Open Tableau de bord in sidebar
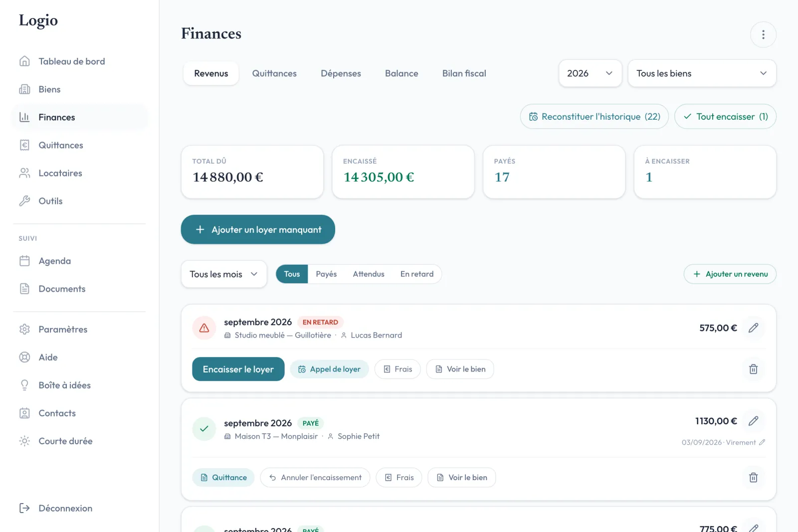 click(80, 61)
